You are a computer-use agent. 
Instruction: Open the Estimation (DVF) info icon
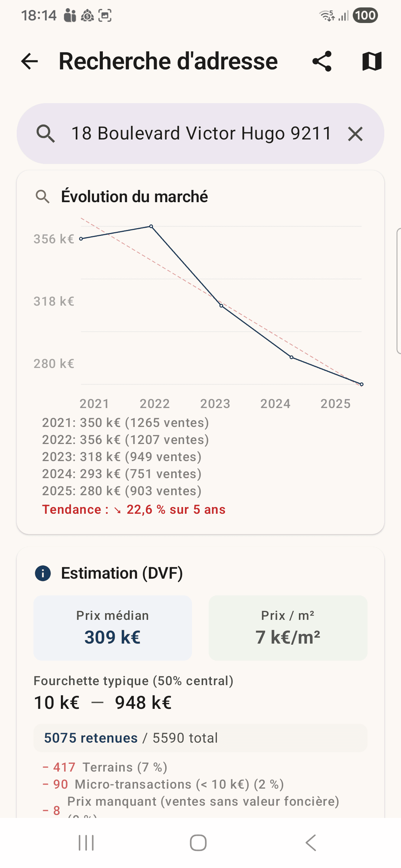pos(43,573)
